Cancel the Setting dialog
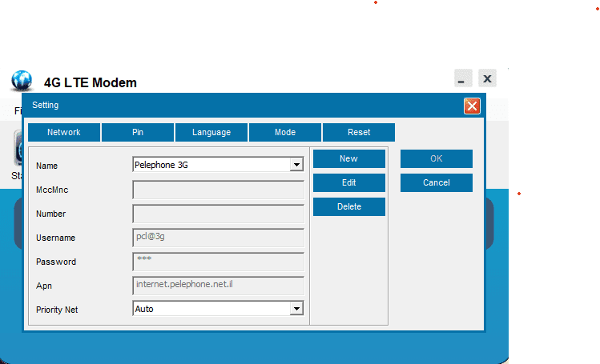The width and height of the screenshot is (600, 364). [437, 182]
